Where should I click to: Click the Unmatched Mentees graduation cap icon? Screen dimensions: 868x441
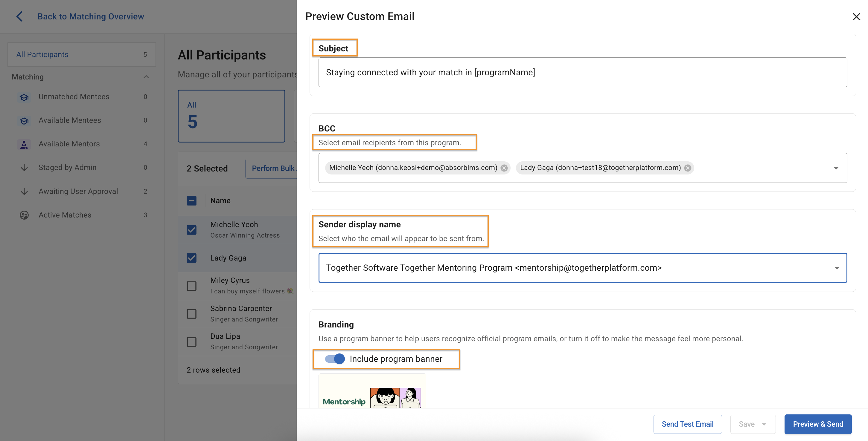click(24, 97)
